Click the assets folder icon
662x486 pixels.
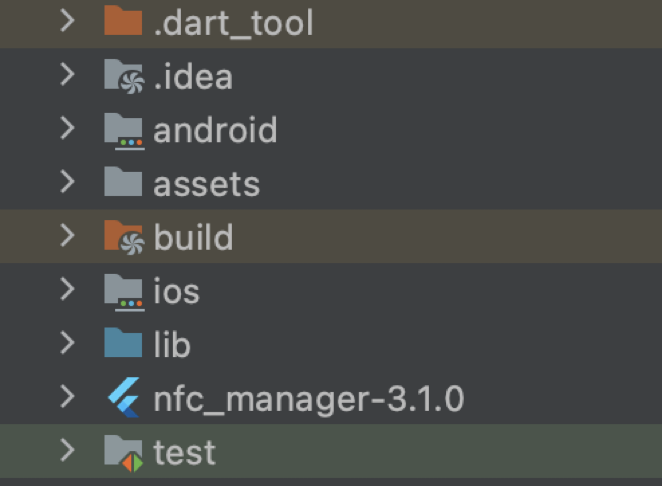click(123, 184)
